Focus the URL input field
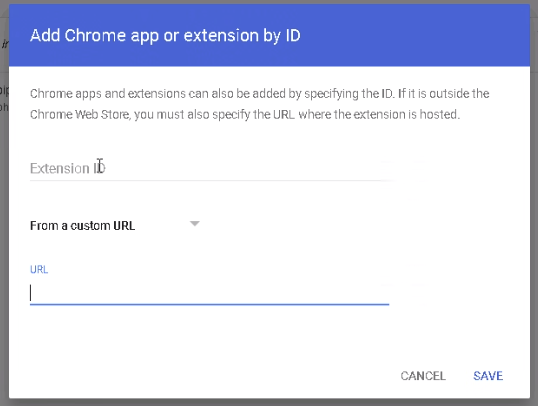The width and height of the screenshot is (538, 406). pyautogui.click(x=209, y=293)
